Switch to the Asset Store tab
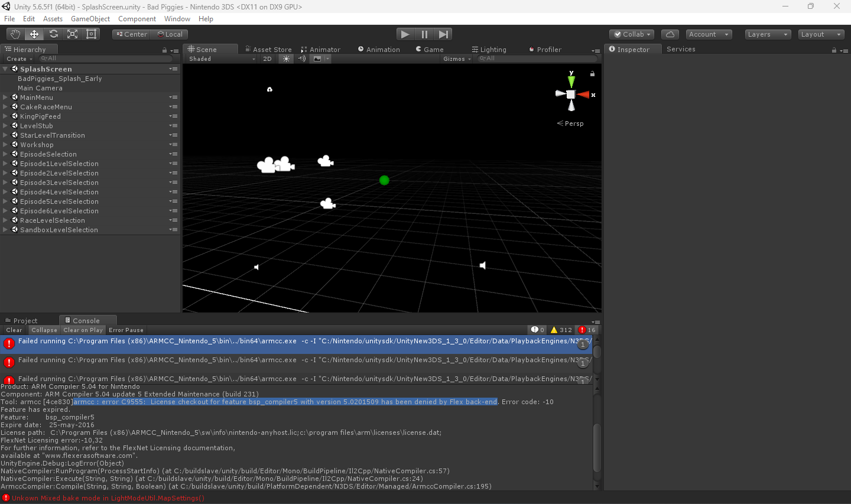The width and height of the screenshot is (851, 504). coord(268,50)
